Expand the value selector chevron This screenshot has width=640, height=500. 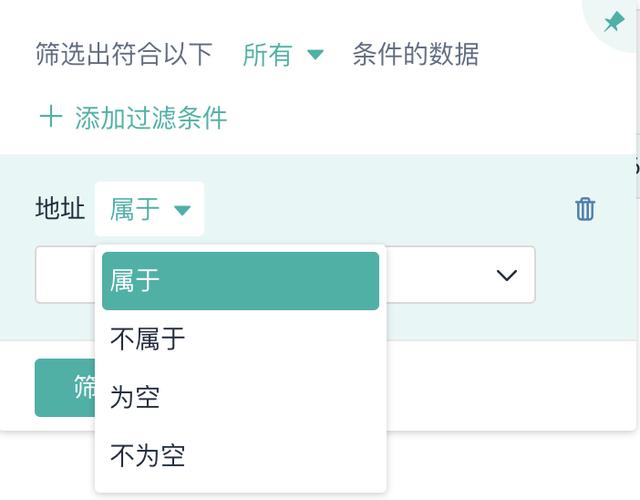coord(506,275)
